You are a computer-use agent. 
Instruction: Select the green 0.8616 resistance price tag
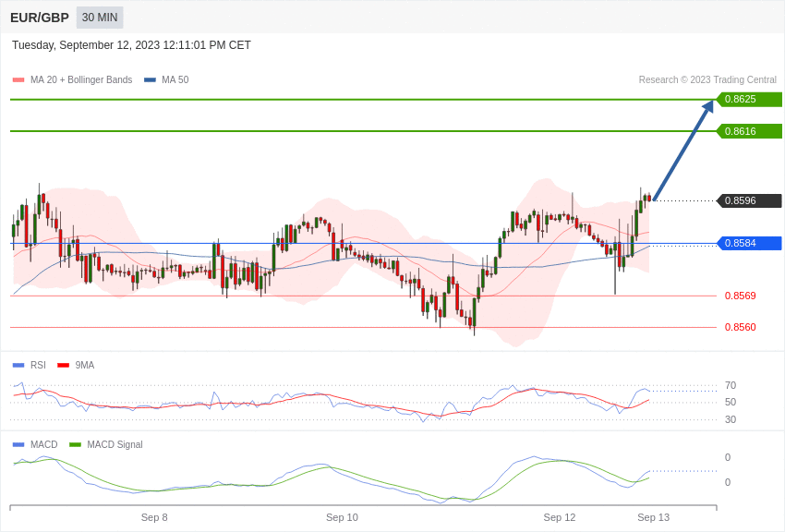pyautogui.click(x=749, y=131)
